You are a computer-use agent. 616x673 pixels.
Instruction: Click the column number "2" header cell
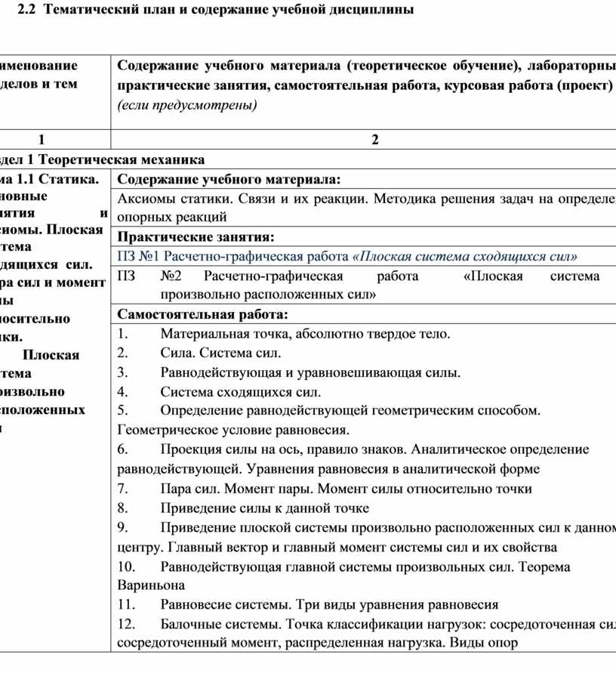(374, 140)
